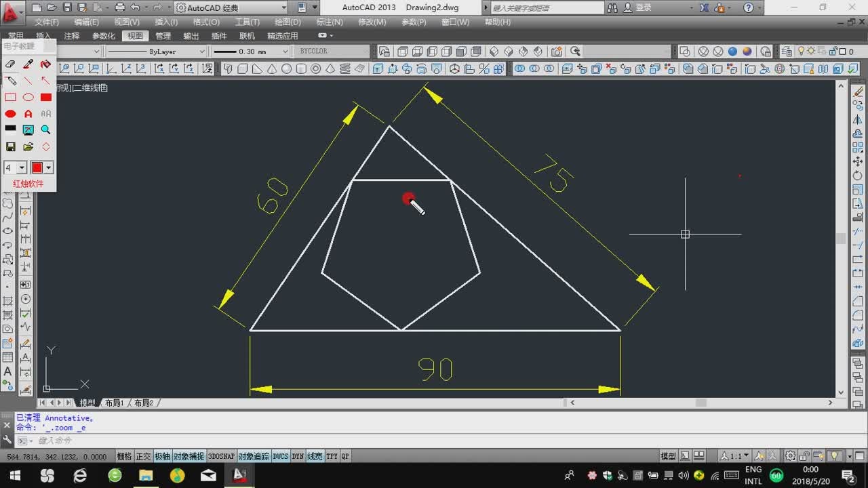868x488 pixels.
Task: Open the 修改(M) menu
Action: pyautogui.click(x=372, y=22)
